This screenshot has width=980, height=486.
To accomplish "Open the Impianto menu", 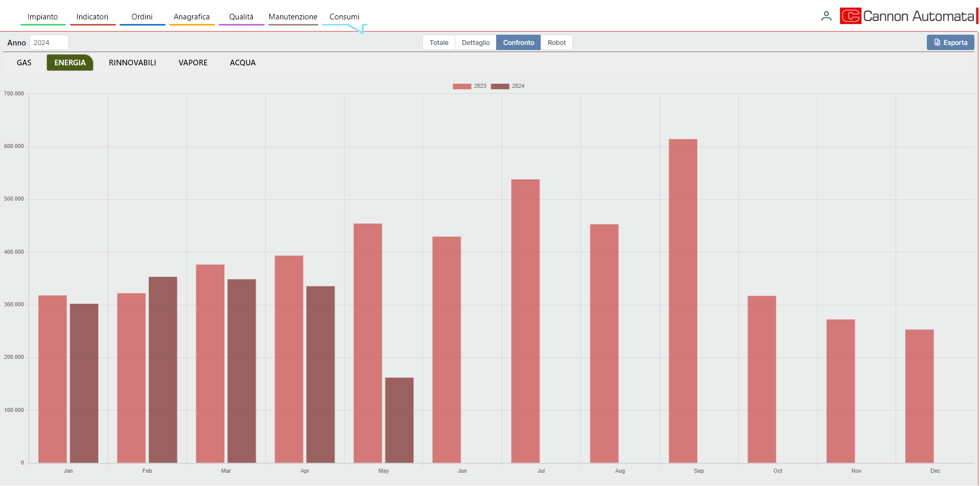I will (x=42, y=17).
